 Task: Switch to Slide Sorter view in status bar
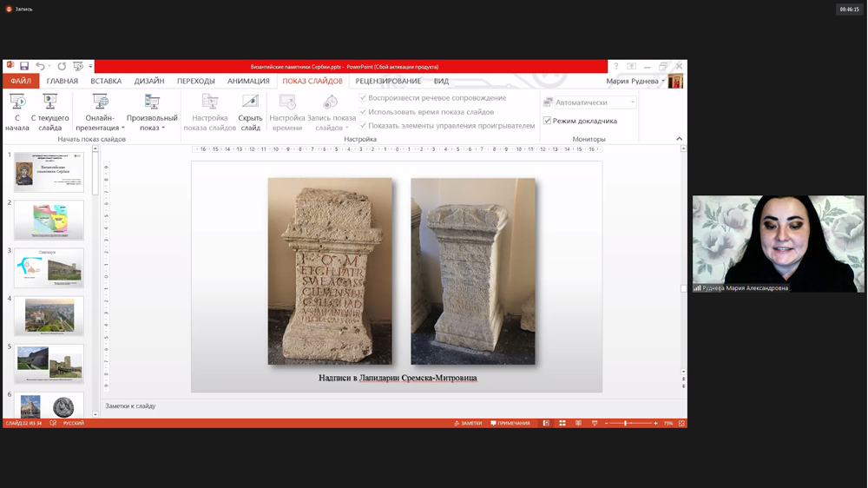click(562, 423)
